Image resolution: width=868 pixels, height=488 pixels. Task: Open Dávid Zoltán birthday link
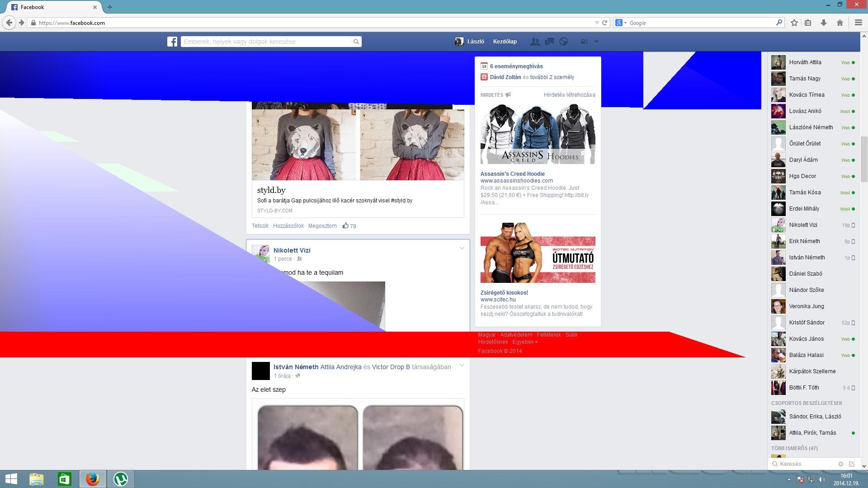[x=505, y=77]
